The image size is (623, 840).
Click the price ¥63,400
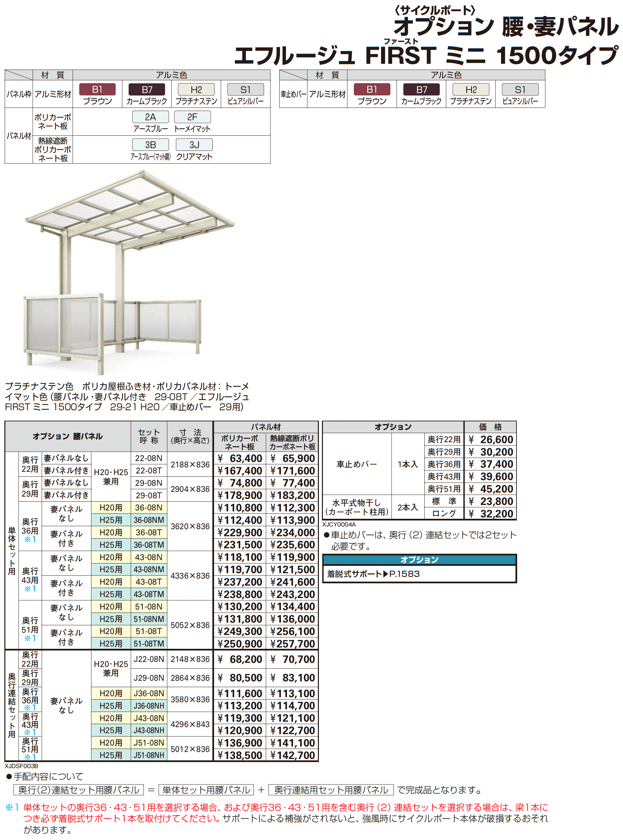click(x=240, y=458)
